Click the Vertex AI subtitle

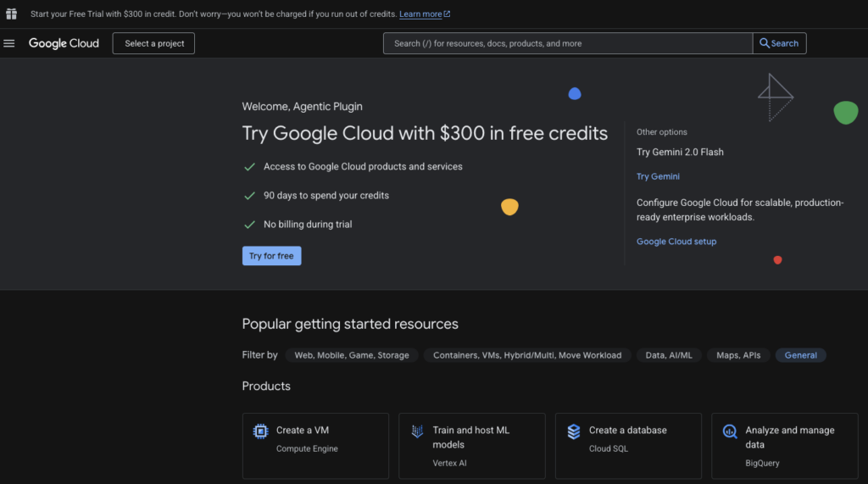click(449, 463)
